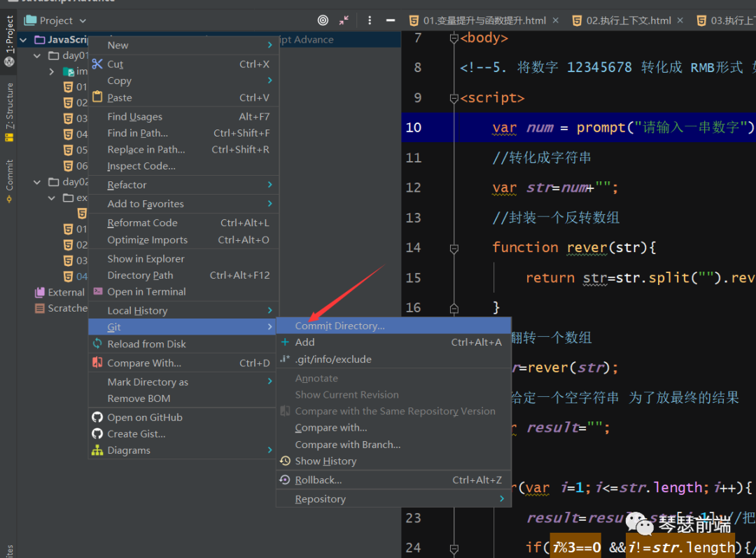Click the Collapse All icon in Project panel
The image size is (756, 558).
(x=344, y=20)
